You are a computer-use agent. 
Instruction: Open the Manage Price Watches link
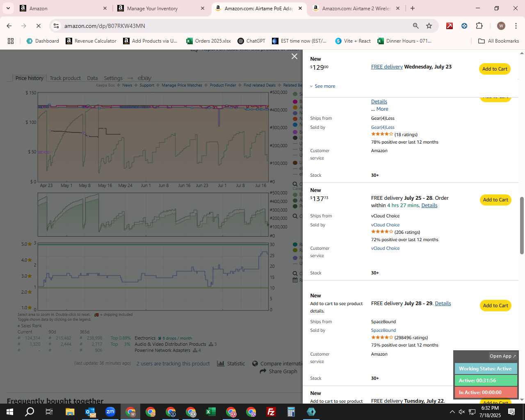(182, 85)
